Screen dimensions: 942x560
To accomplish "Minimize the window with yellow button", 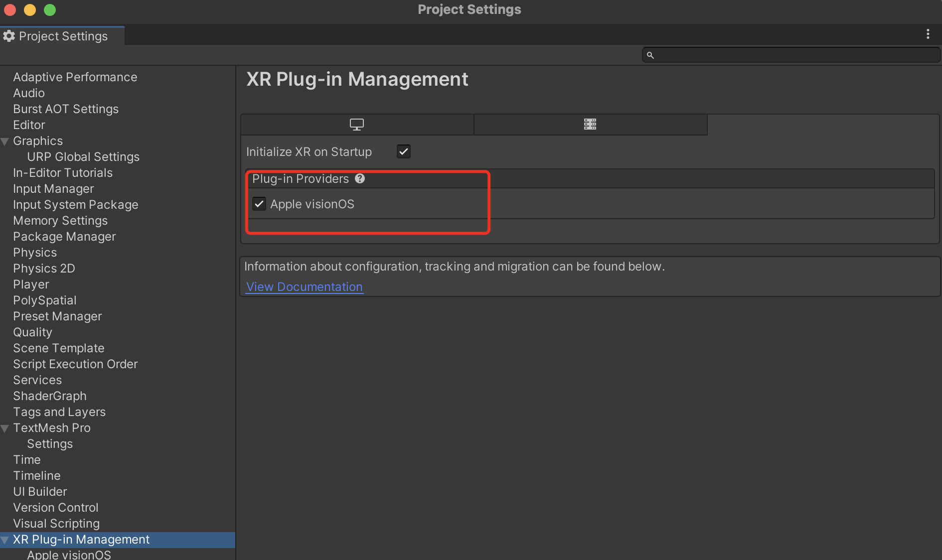I will click(x=30, y=9).
